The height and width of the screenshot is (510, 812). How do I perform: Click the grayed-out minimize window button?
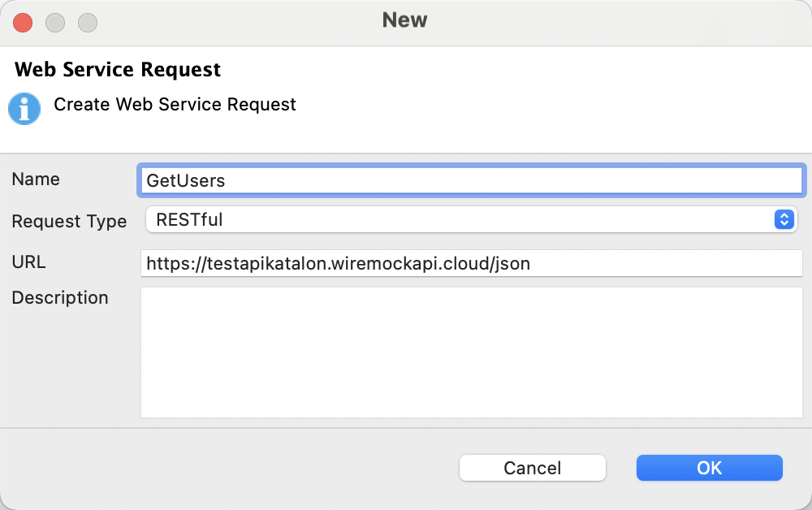point(55,23)
